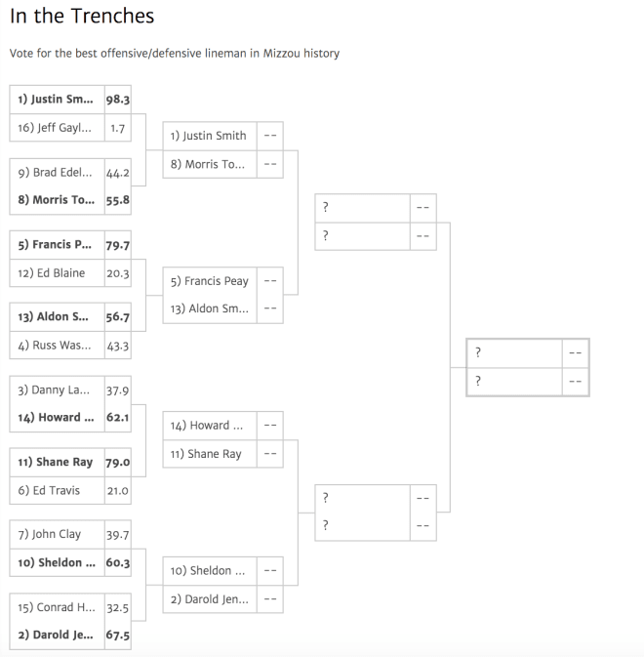The image size is (644, 657).
Task: Click the 98.3 score for Justin Smith
Action: pyautogui.click(x=118, y=100)
